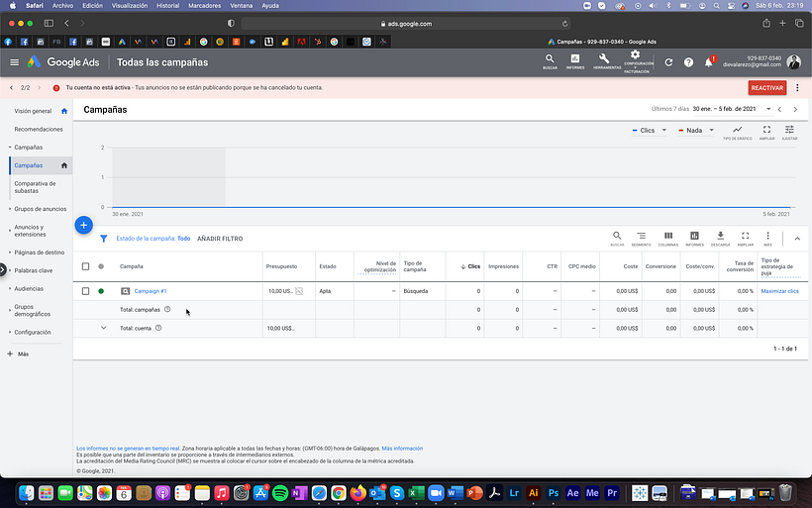Collapse the table toolbar with the up chevron
This screenshot has width=812, height=508.
(x=797, y=239)
